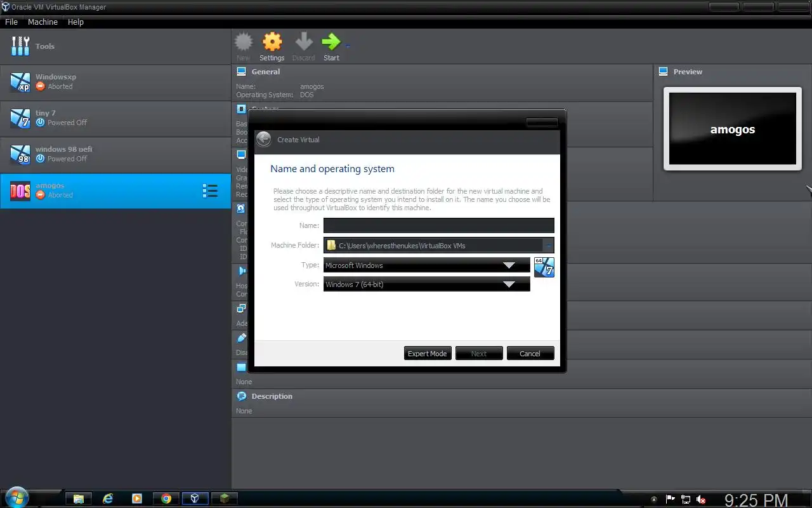The image size is (812, 508).
Task: Open the File menu
Action: (11, 22)
